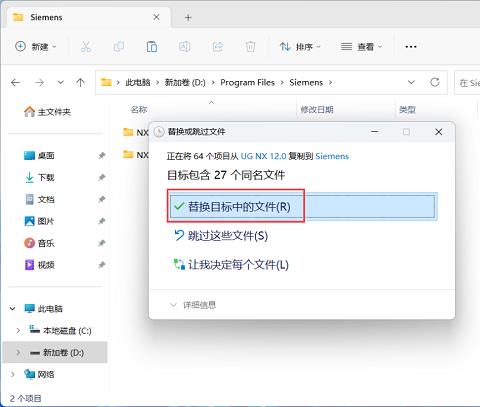Click the Back navigation arrow
This screenshot has height=407, width=480.
coord(16,82)
